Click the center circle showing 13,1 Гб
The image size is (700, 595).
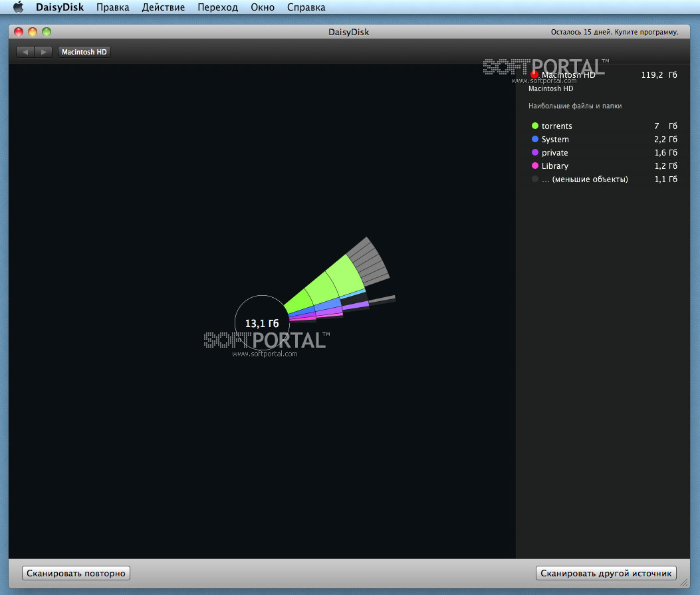262,322
